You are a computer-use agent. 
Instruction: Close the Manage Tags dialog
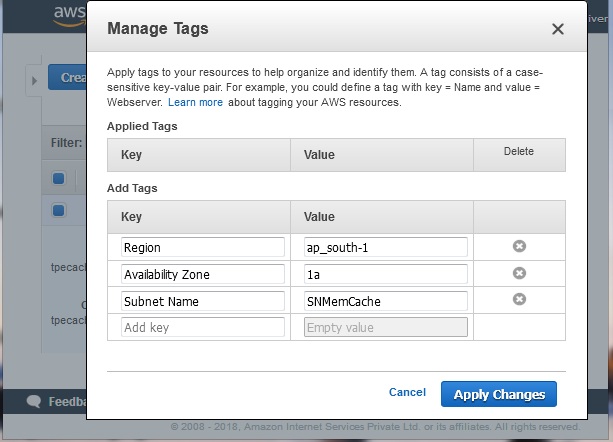click(x=558, y=30)
